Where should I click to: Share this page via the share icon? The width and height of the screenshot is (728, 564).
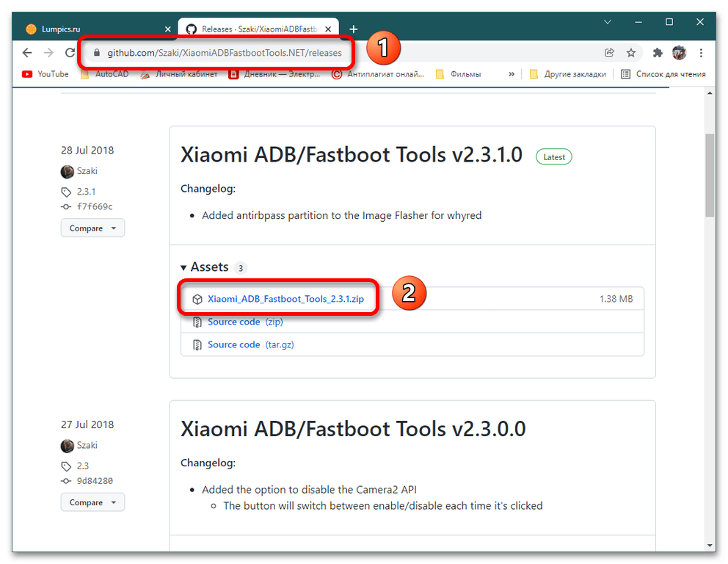[609, 53]
